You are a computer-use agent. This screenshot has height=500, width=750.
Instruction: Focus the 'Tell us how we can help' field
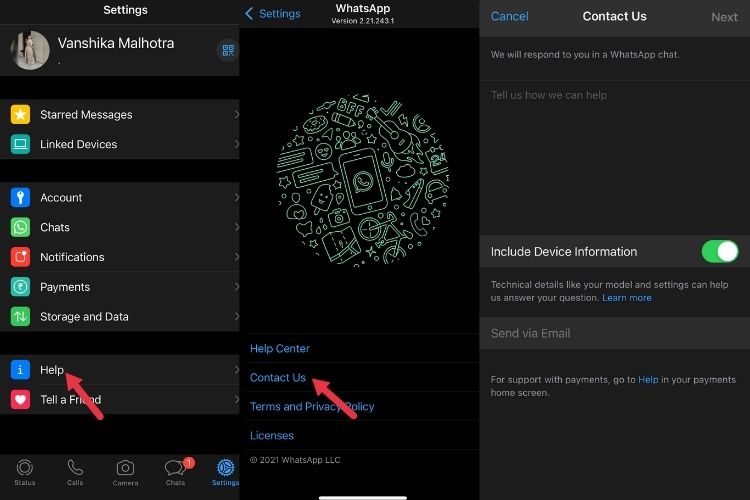[x=615, y=158]
